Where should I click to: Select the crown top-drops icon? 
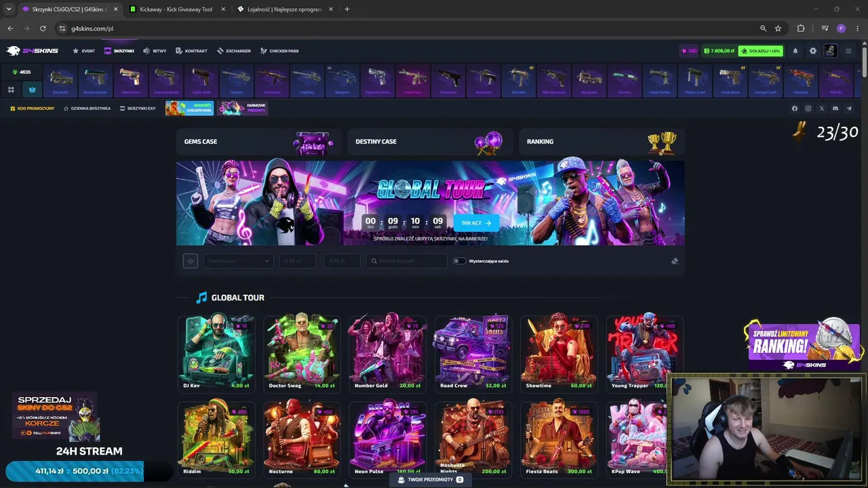(32, 89)
